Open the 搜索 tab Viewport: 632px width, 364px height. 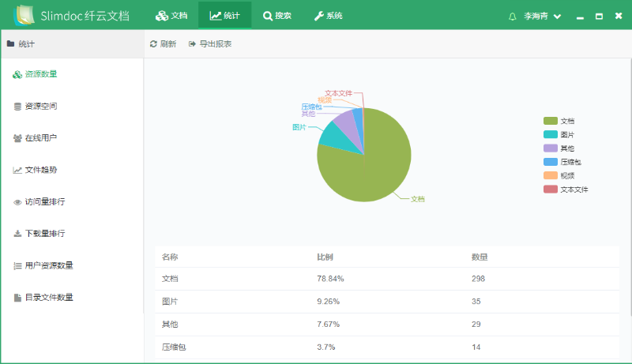coord(277,15)
